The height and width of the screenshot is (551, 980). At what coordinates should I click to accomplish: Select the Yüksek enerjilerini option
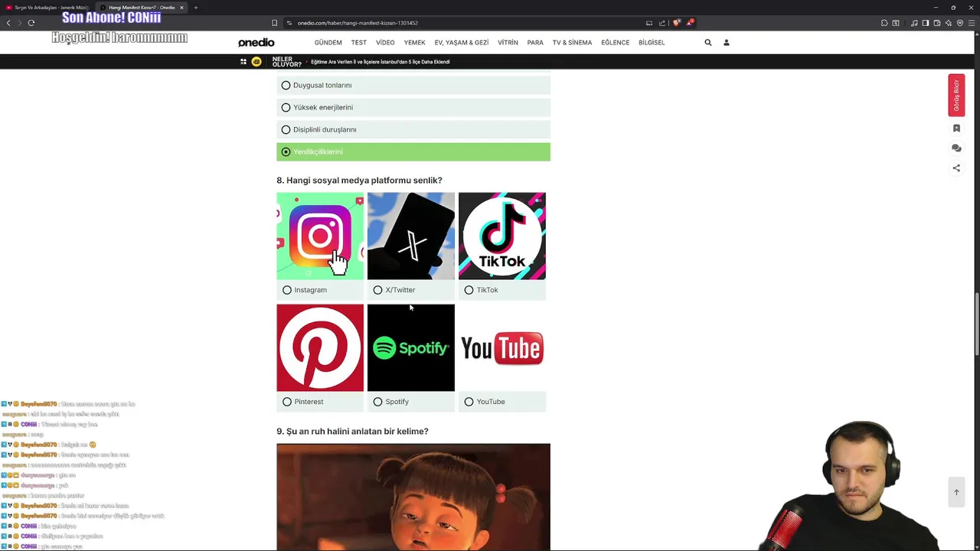tap(413, 107)
